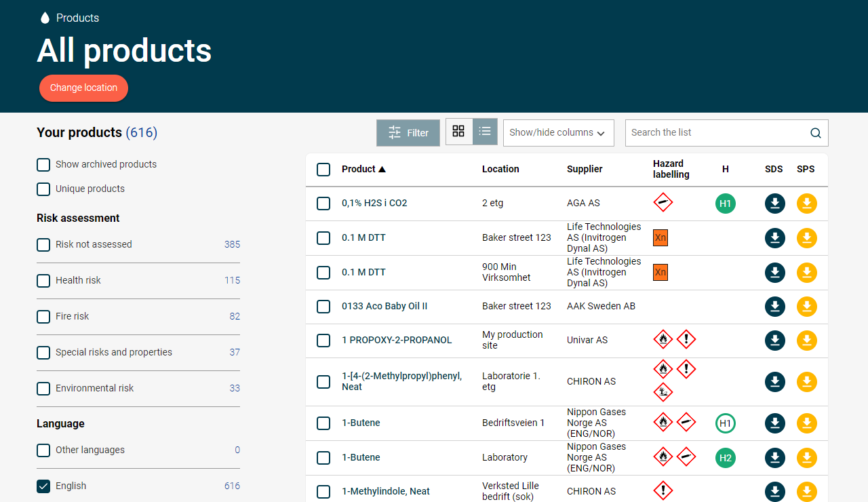This screenshot has height=502, width=868.
Task: Click H1 badge on 0,1% H2S row
Action: coord(726,204)
